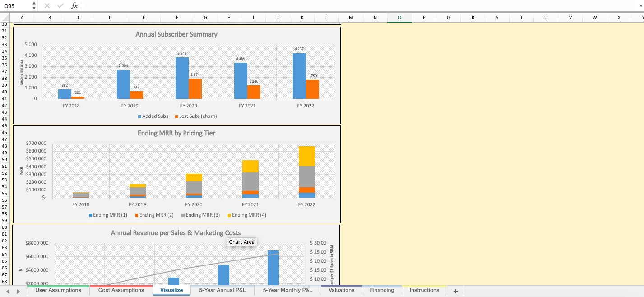644x297 pixels.
Task: Click the confirm checkmark formula bar icon
Action: (x=60, y=6)
